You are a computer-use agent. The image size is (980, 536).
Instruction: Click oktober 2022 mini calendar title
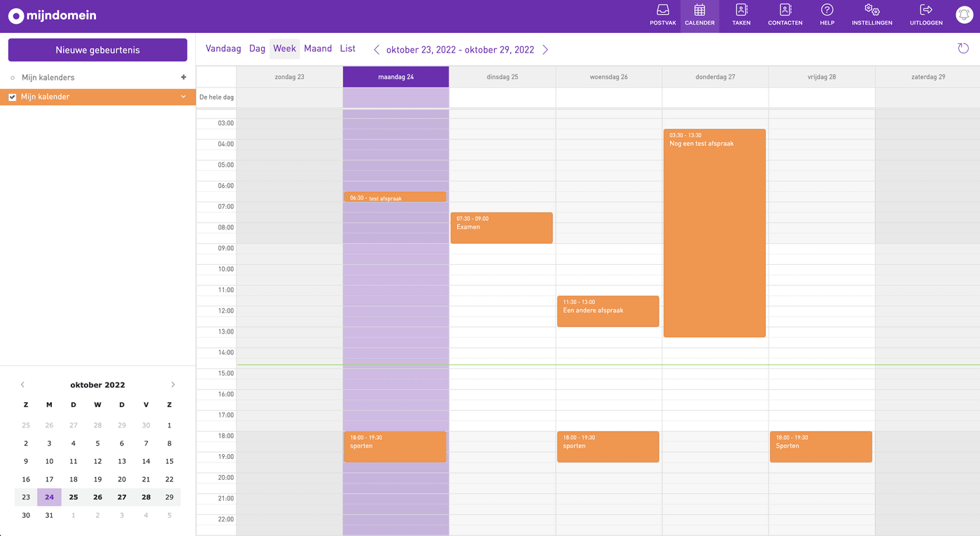pyautogui.click(x=98, y=385)
